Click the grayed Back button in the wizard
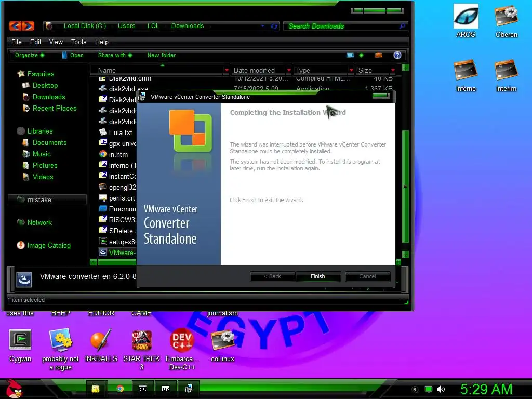This screenshot has height=399, width=532. 272,276
